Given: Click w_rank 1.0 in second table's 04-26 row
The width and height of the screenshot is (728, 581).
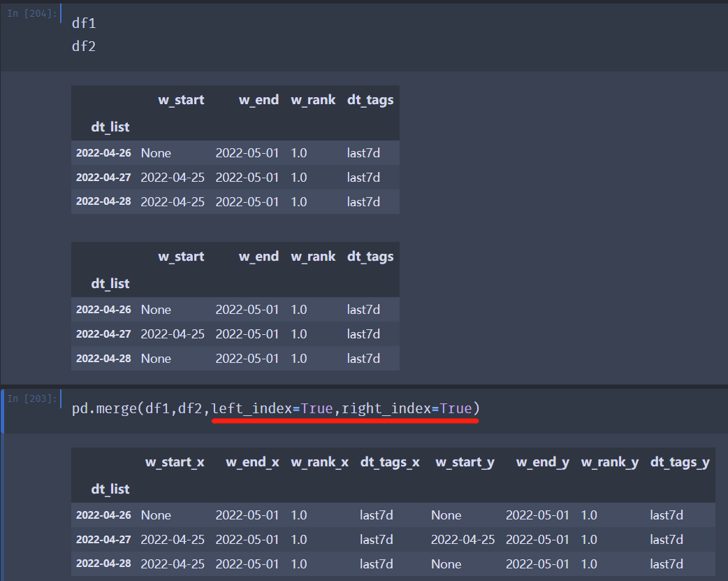Looking at the screenshot, I should click(x=298, y=310).
